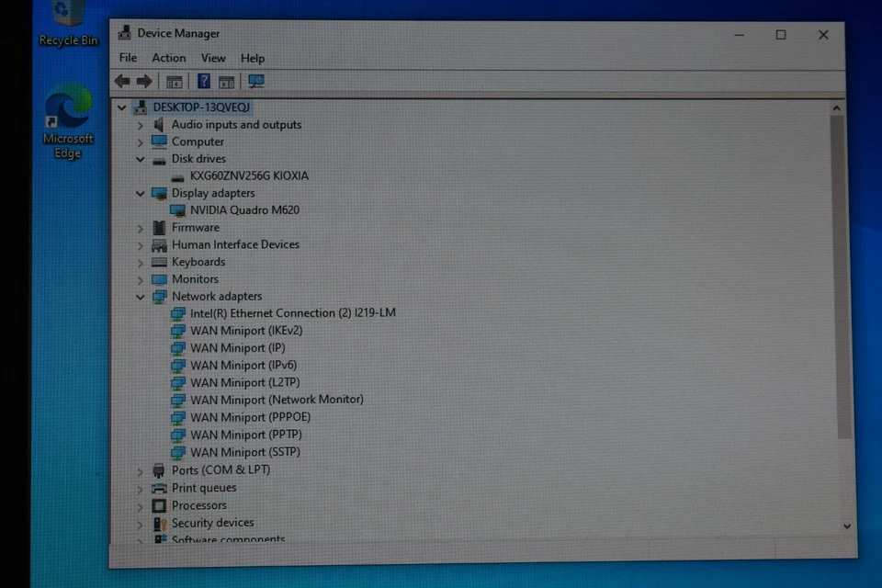
Task: Click the Device Manager title bar icon
Action: coord(123,33)
